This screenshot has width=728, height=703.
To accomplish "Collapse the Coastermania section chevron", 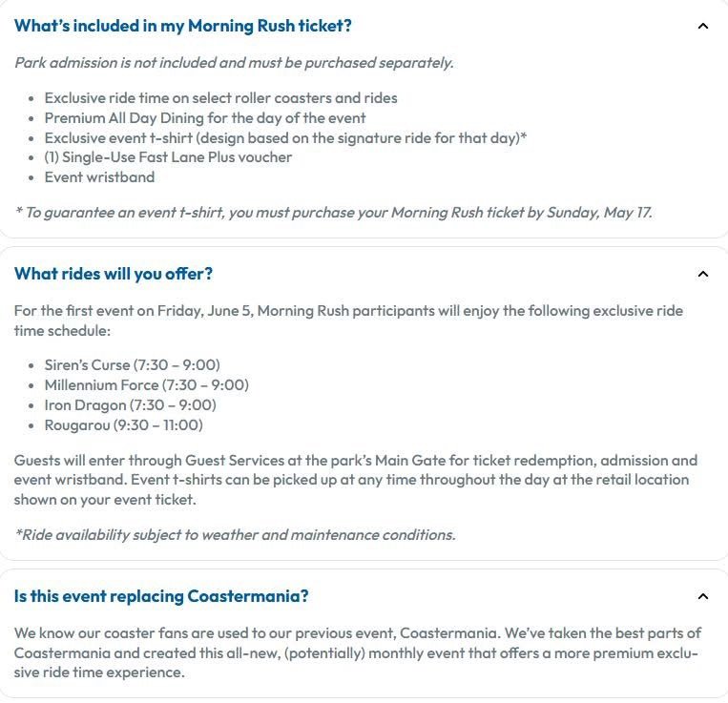I will (703, 596).
